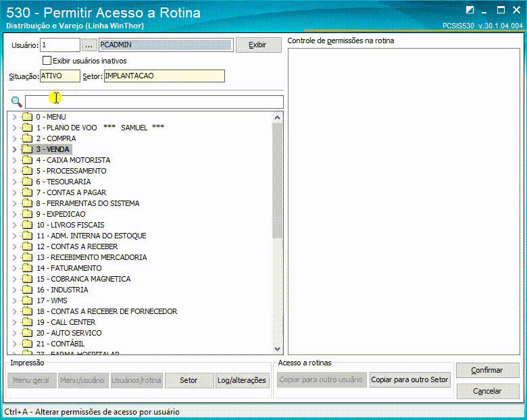The height and width of the screenshot is (420, 527).
Task: Click the Controle de permissões panel area
Action: [404, 201]
